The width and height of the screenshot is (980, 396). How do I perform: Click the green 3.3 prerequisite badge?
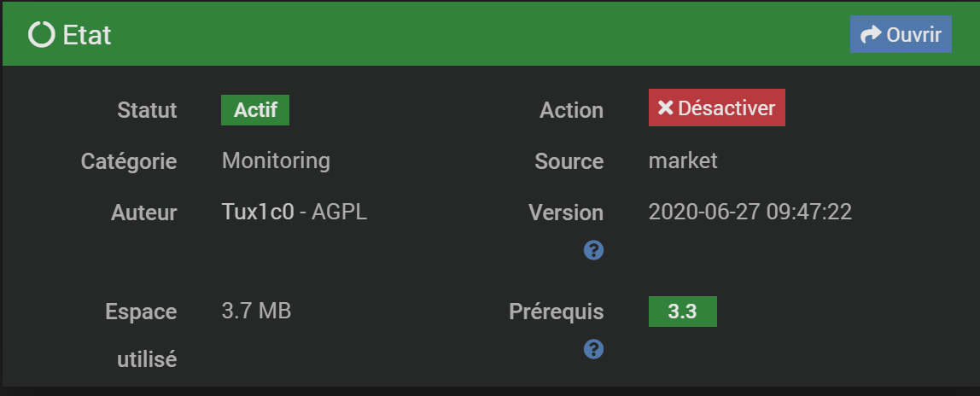click(683, 312)
